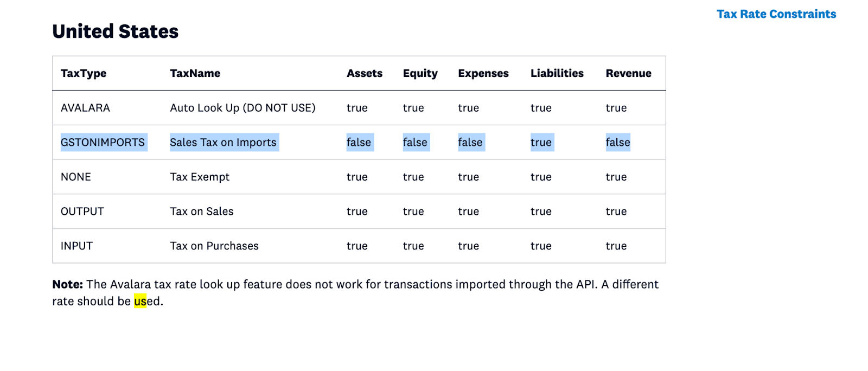Click the Expenses column header
Image resolution: width=868 pixels, height=371 pixels.
tap(483, 73)
